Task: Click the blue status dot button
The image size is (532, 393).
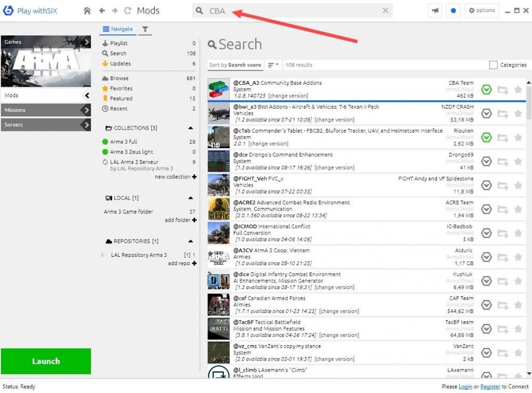Action: 453,11
